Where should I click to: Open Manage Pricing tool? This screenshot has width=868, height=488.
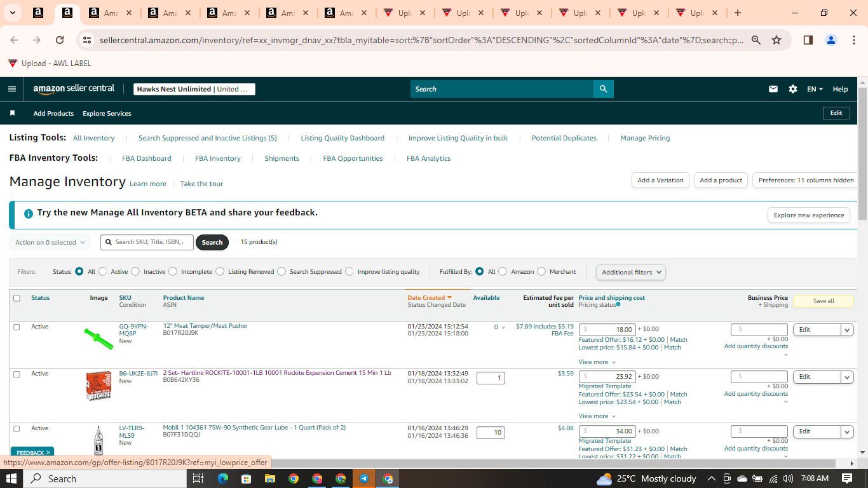[645, 138]
